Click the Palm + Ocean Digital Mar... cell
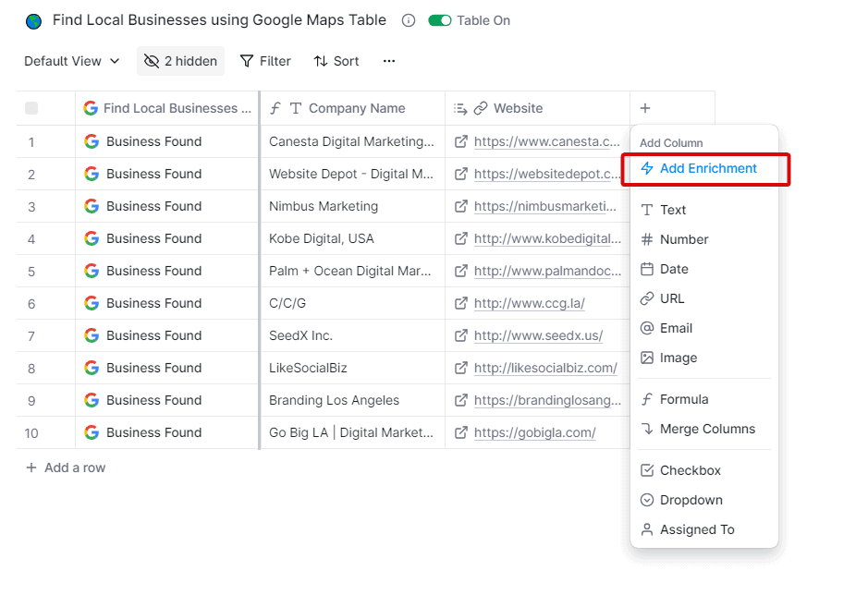868x595 pixels. [352, 272]
